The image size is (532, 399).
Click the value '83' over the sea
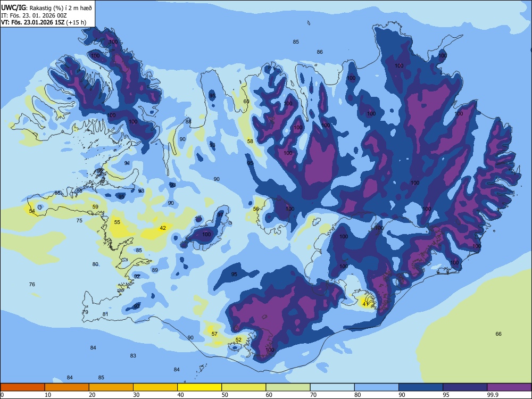coord(133,355)
